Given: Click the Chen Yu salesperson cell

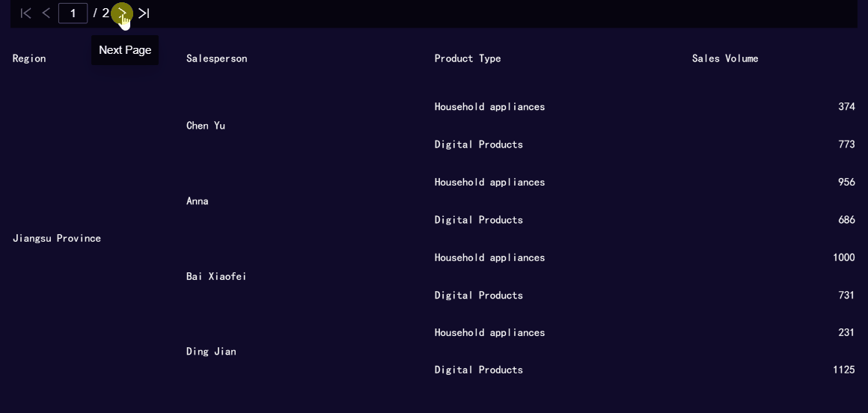Looking at the screenshot, I should click(x=206, y=126).
